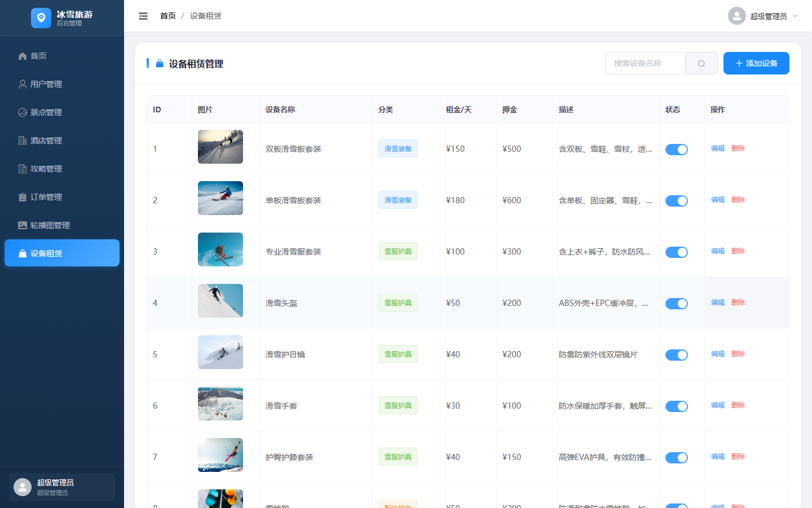The width and height of the screenshot is (812, 508).
Task: Edit the 双板滑雪板套装 row
Action: pos(718,148)
